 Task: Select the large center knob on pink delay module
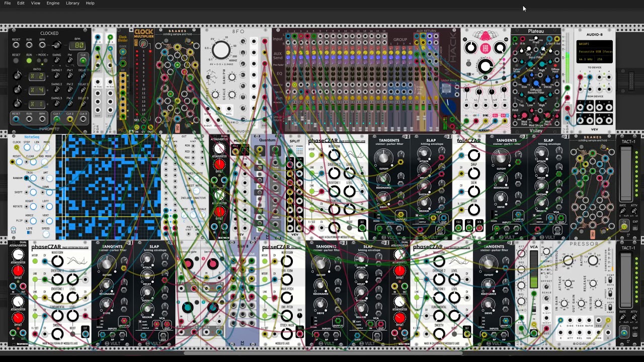(x=485, y=67)
